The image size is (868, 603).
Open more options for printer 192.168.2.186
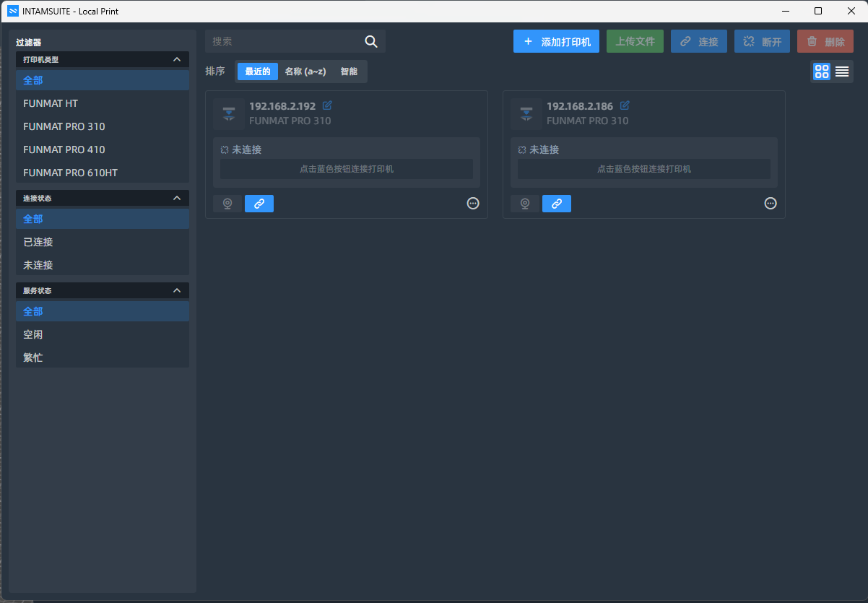click(771, 204)
